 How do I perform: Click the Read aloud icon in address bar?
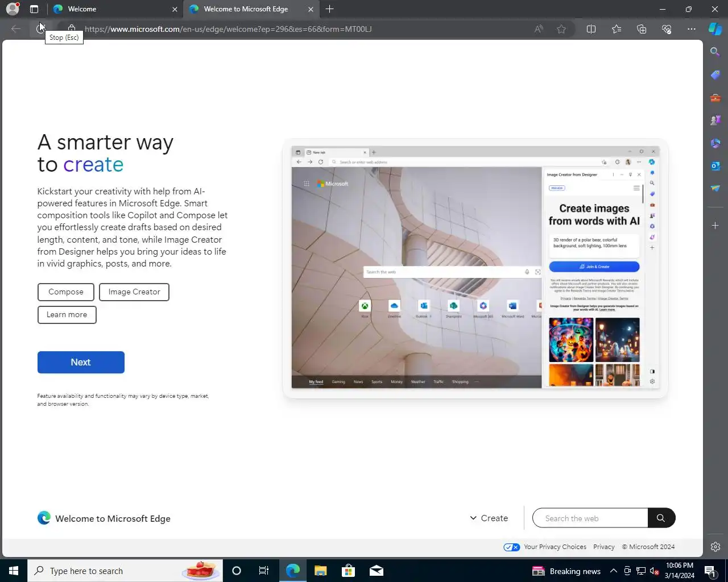(539, 29)
